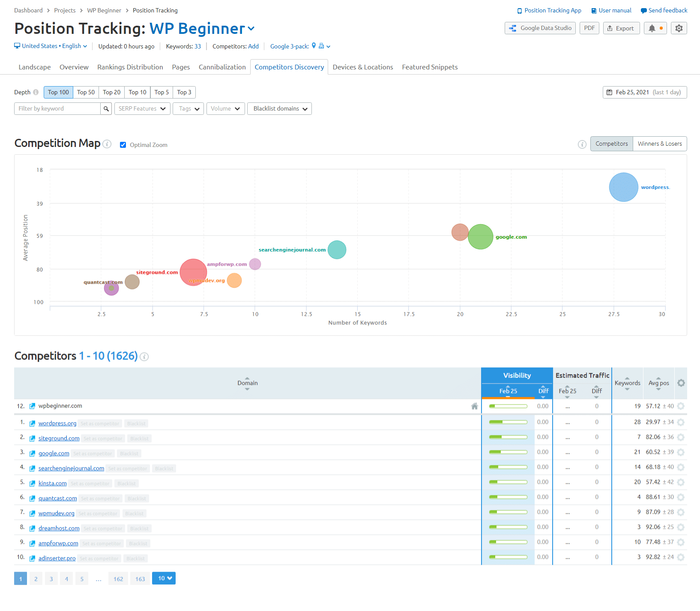Screen dimensions: 700x611
Task: Open Volume filter dropdown
Action: point(226,109)
